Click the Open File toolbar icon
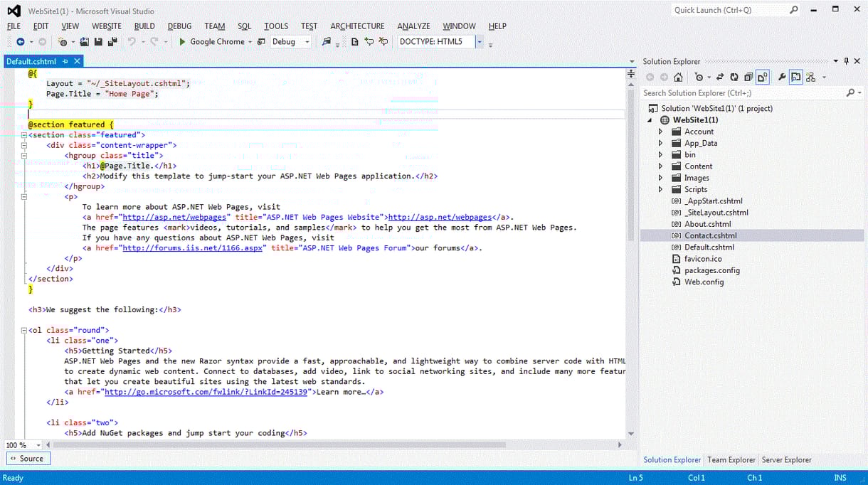Image resolution: width=868 pixels, height=485 pixels. click(x=85, y=42)
